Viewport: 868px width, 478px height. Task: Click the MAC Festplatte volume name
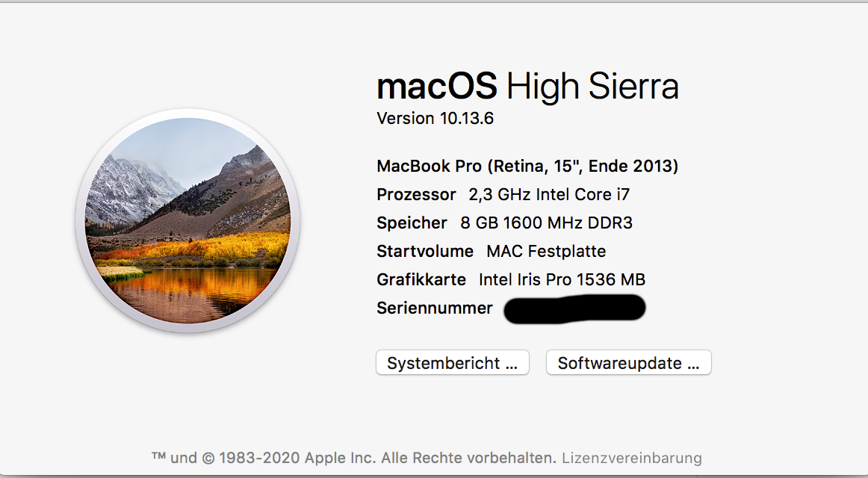click(546, 251)
